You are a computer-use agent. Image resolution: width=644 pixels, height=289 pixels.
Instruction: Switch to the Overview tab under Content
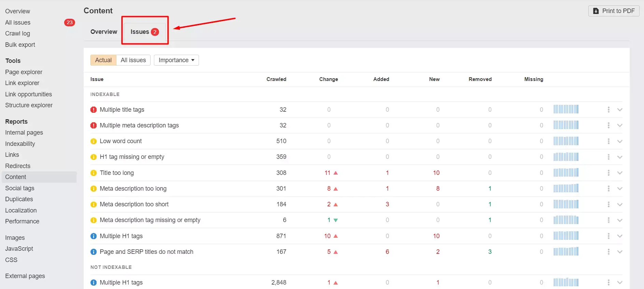point(104,32)
